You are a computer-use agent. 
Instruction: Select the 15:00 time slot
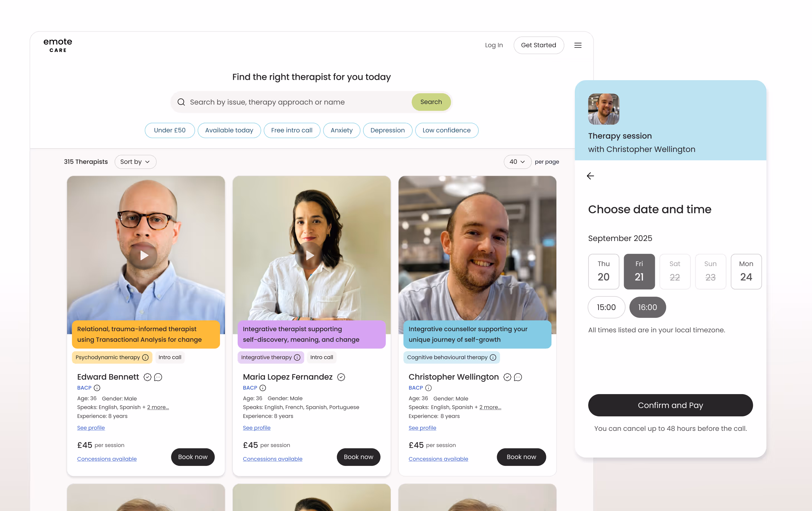[x=606, y=307]
